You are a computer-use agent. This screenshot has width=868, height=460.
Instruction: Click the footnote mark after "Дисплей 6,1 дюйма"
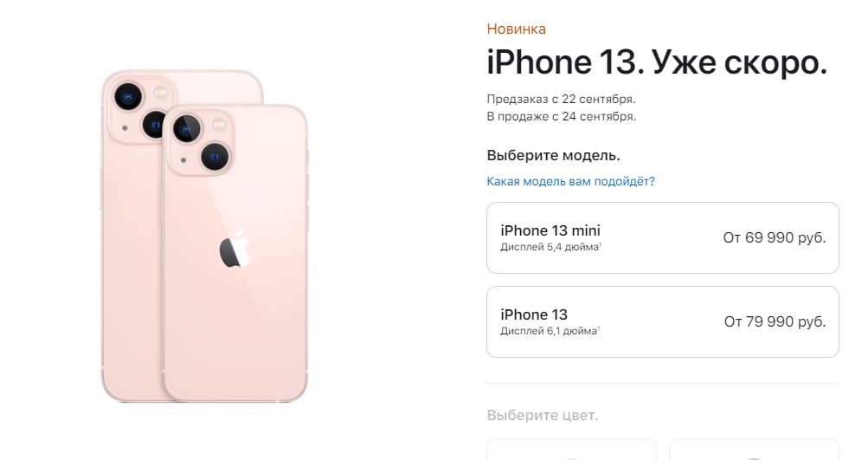pyautogui.click(x=598, y=328)
